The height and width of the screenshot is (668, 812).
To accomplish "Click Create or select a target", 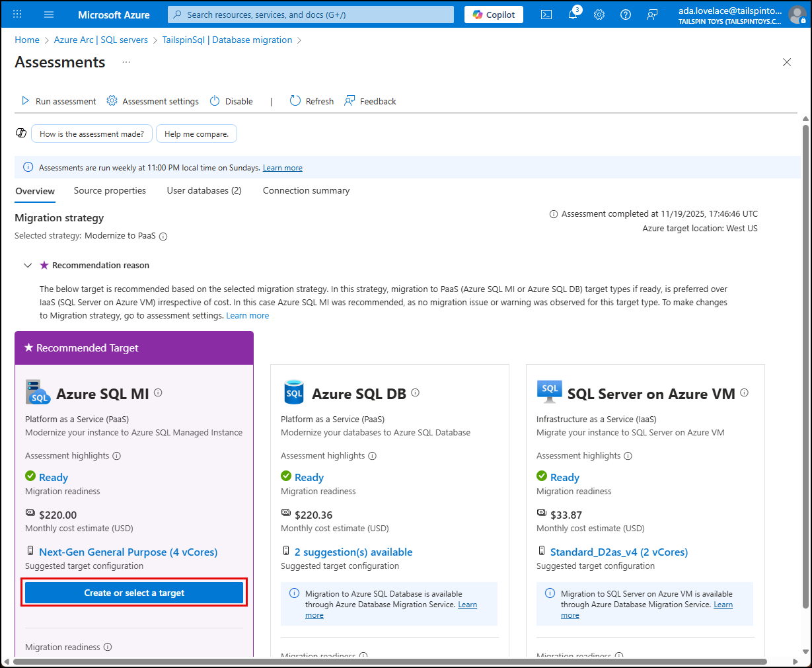I will tap(133, 593).
